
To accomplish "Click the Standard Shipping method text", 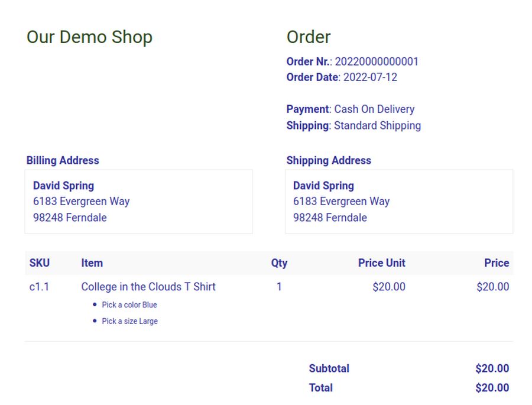I will pyautogui.click(x=377, y=125).
